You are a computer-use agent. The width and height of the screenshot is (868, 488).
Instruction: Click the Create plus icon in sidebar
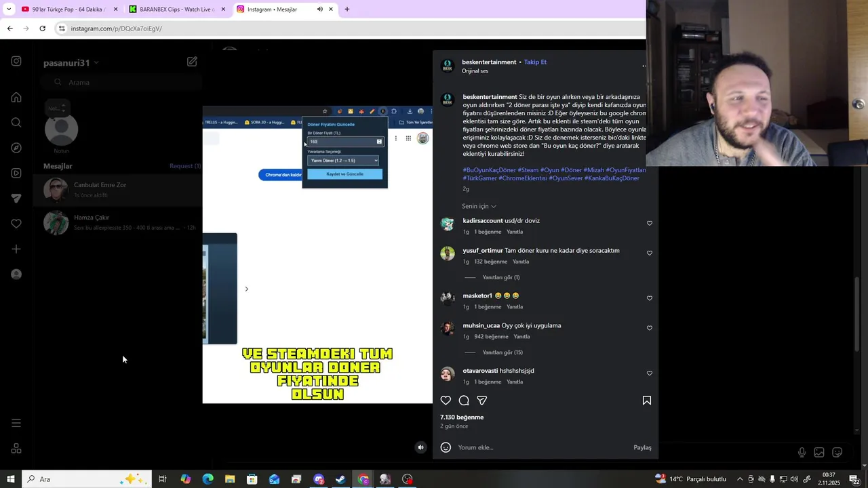tap(16, 249)
